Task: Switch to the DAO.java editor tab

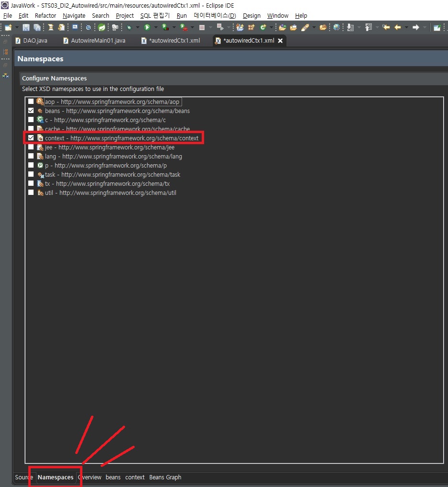Action: 32,40
